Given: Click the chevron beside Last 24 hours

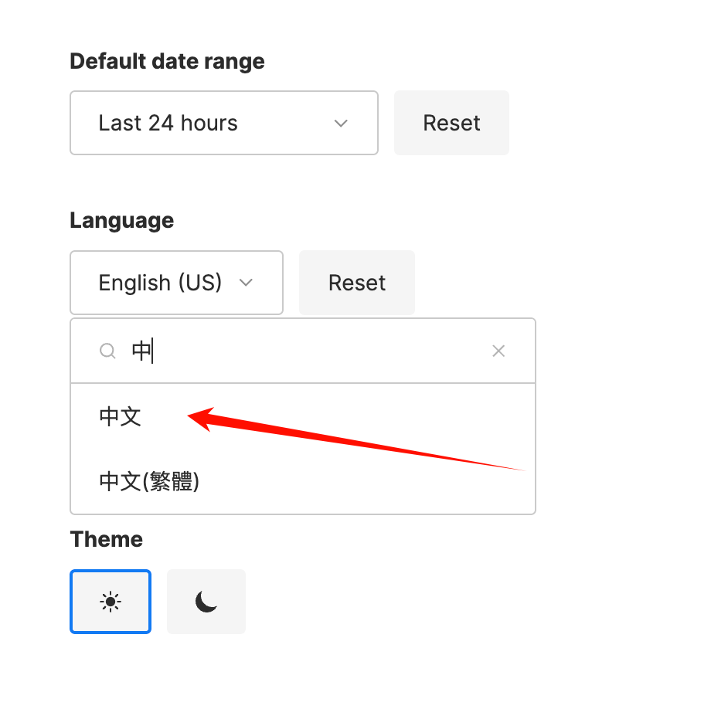Looking at the screenshot, I should [x=341, y=124].
